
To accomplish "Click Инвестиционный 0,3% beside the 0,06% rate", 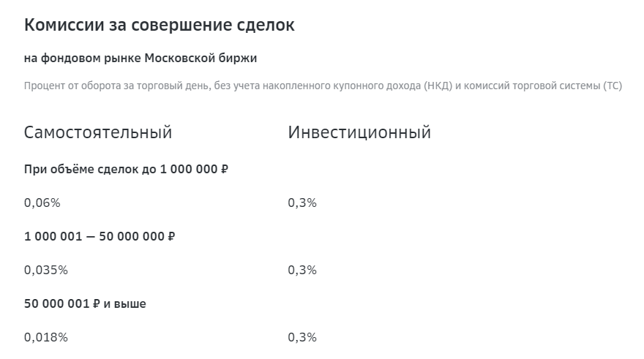I will pos(302,203).
